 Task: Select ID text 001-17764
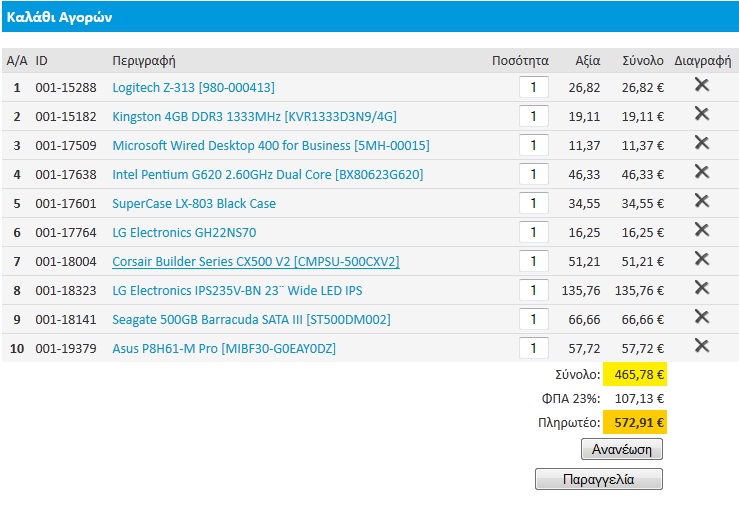[66, 232]
